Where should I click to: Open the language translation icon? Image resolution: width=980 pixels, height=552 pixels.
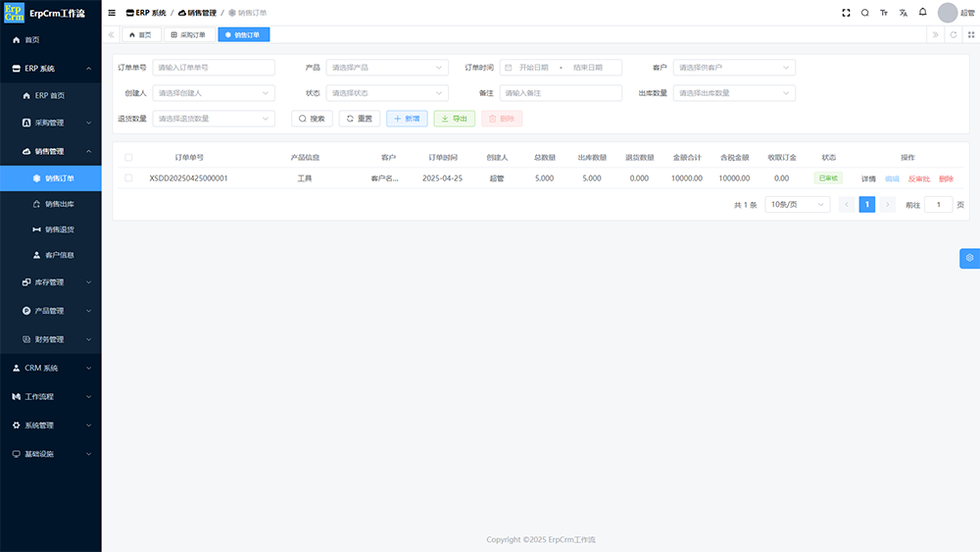point(904,13)
